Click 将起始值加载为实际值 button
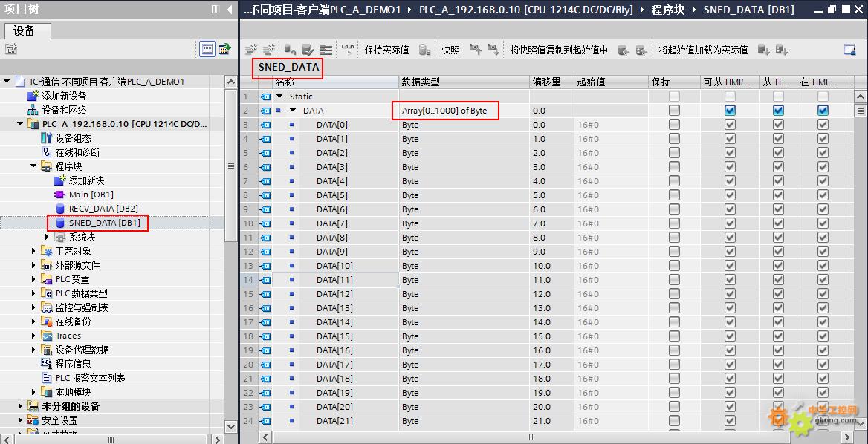This screenshot has height=444, width=868. (x=703, y=50)
